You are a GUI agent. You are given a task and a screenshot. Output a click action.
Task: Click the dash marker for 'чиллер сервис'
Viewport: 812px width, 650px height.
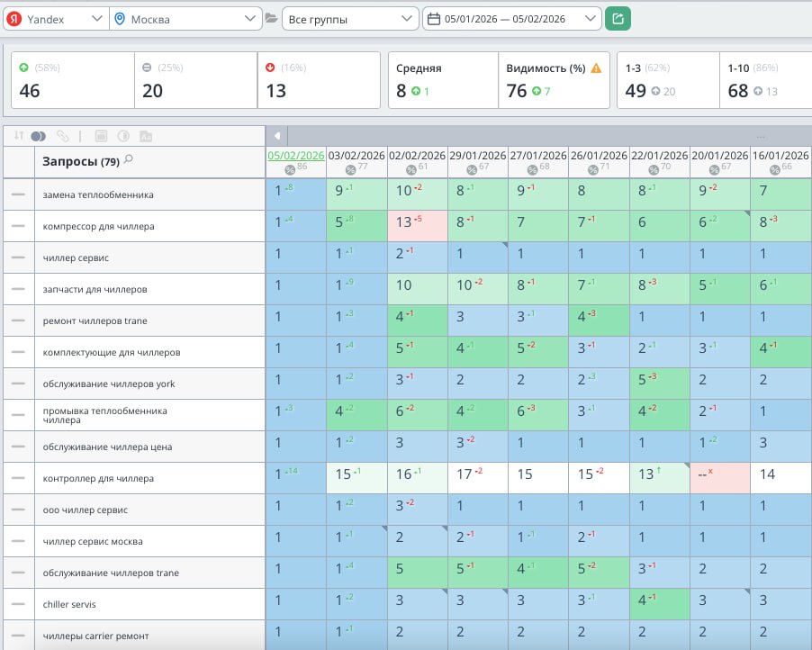(x=18, y=257)
